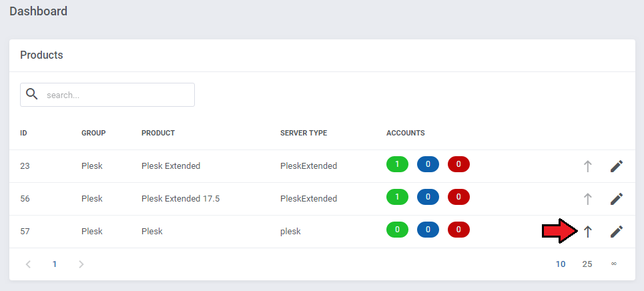Edit the Plesk Extended product with pencil icon
The width and height of the screenshot is (644, 291).
click(617, 166)
